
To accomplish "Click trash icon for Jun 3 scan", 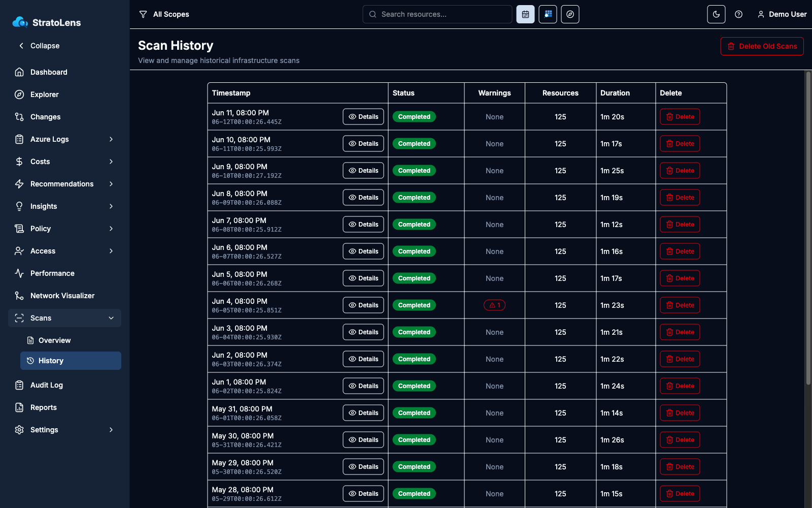I will 669,332.
